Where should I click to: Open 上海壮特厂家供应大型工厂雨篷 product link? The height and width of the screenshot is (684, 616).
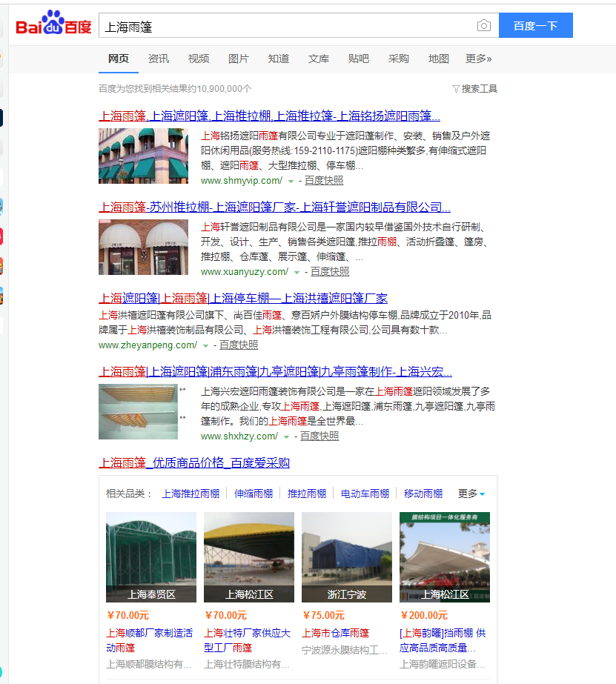click(248, 640)
